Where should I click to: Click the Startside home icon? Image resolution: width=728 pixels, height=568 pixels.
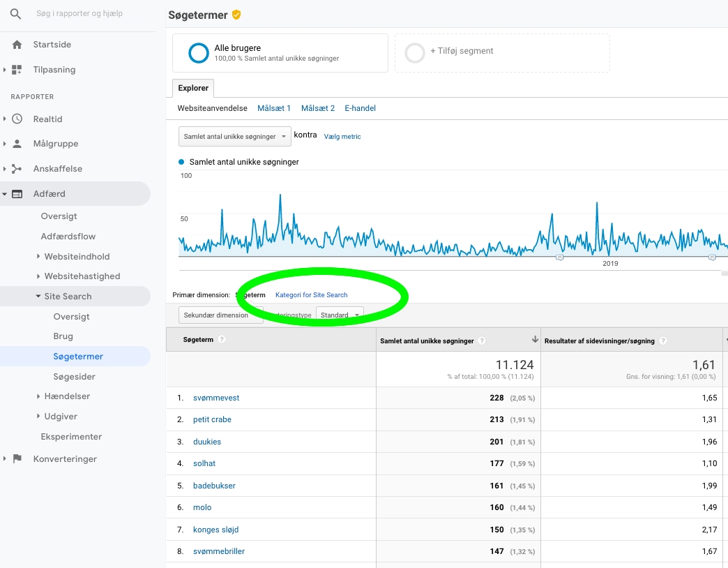pos(17,45)
